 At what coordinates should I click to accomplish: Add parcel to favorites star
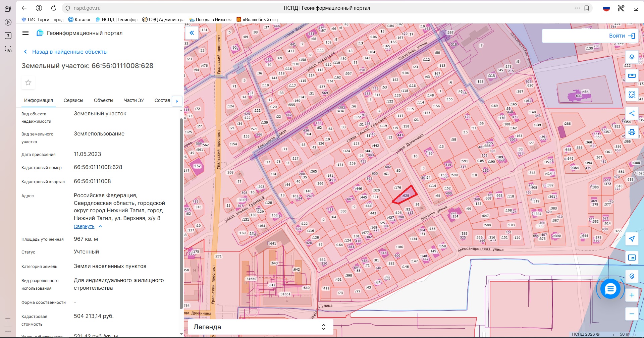pos(28,82)
